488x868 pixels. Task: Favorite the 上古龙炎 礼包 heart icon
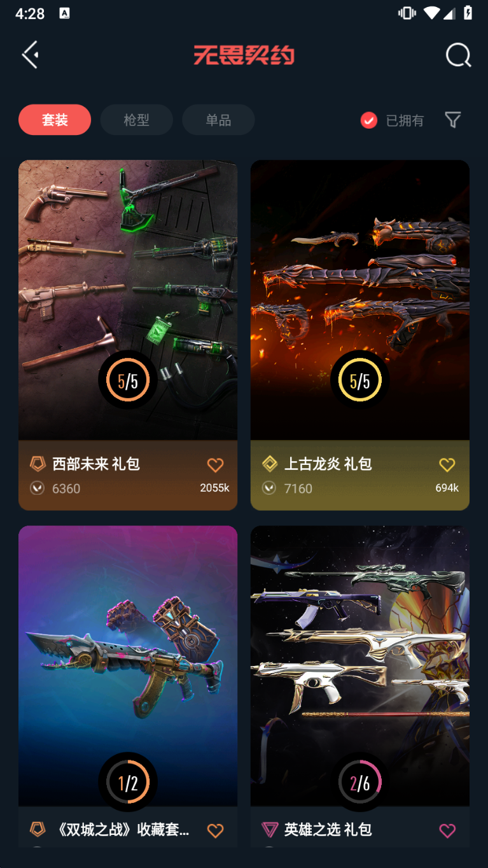coord(447,465)
